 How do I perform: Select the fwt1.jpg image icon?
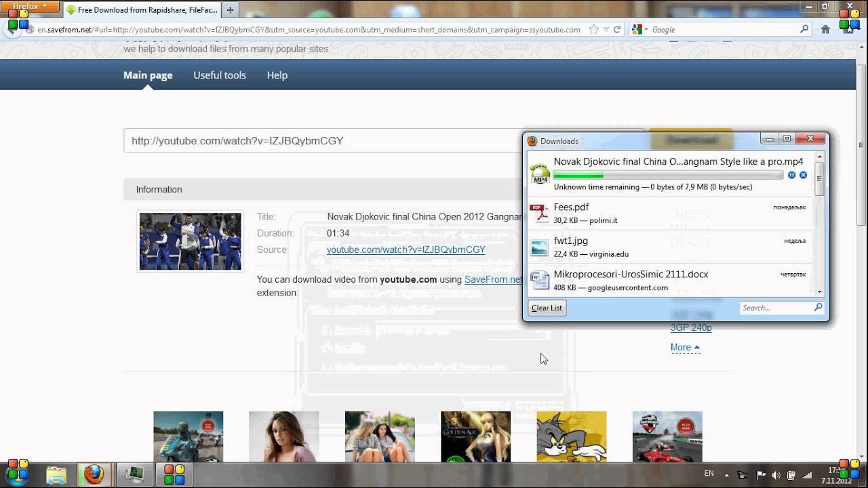click(x=540, y=247)
